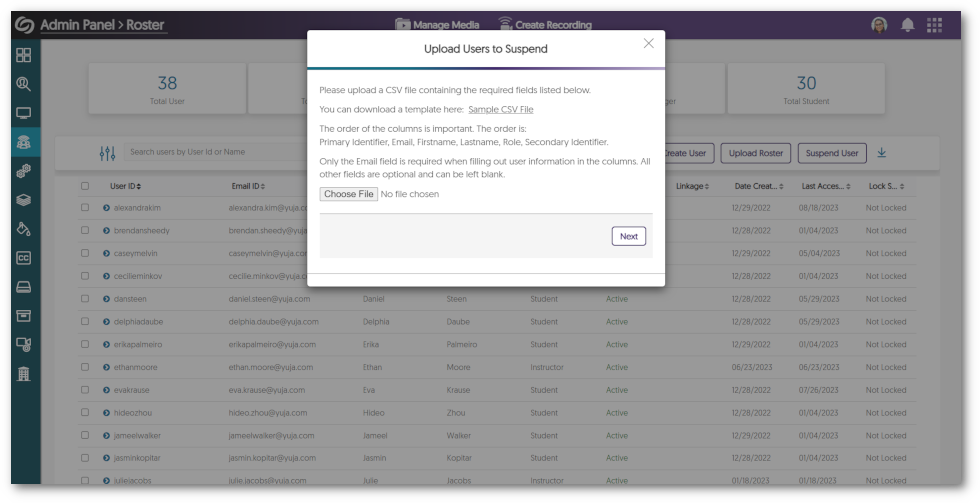Click the Next button
The width and height of the screenshot is (980, 503).
629,236
